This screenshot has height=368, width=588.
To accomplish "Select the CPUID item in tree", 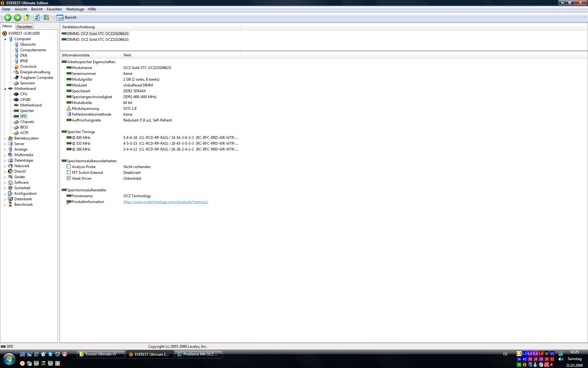I will (25, 100).
